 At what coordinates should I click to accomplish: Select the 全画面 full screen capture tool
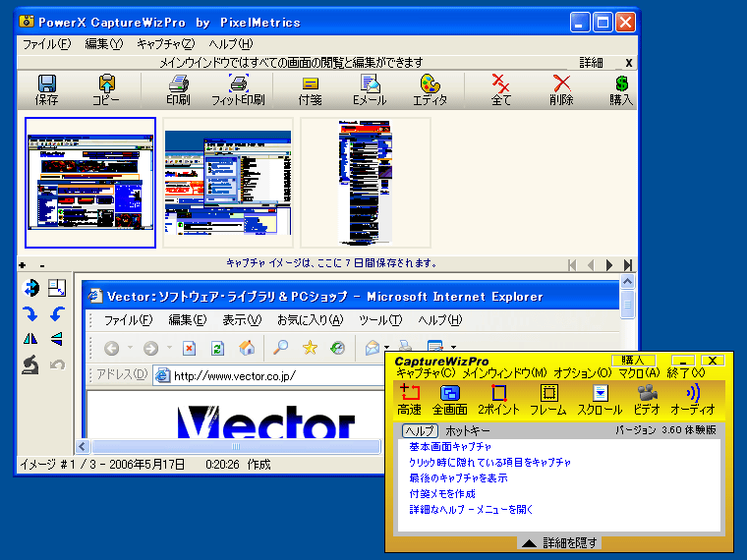pos(449,400)
